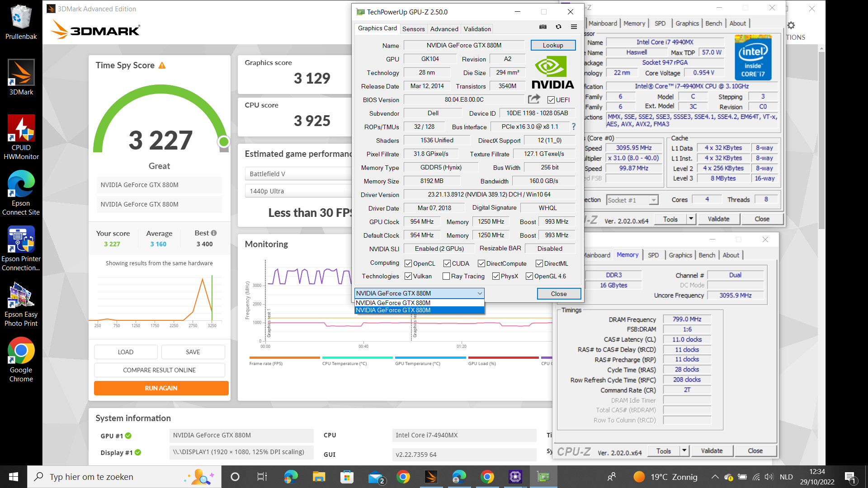868x488 pixels.
Task: Toggle the DirectML checkbox
Action: coord(539,263)
